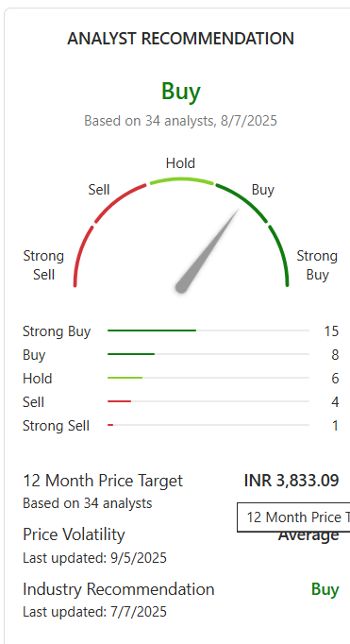Click the gauge needle pointer

tap(208, 251)
